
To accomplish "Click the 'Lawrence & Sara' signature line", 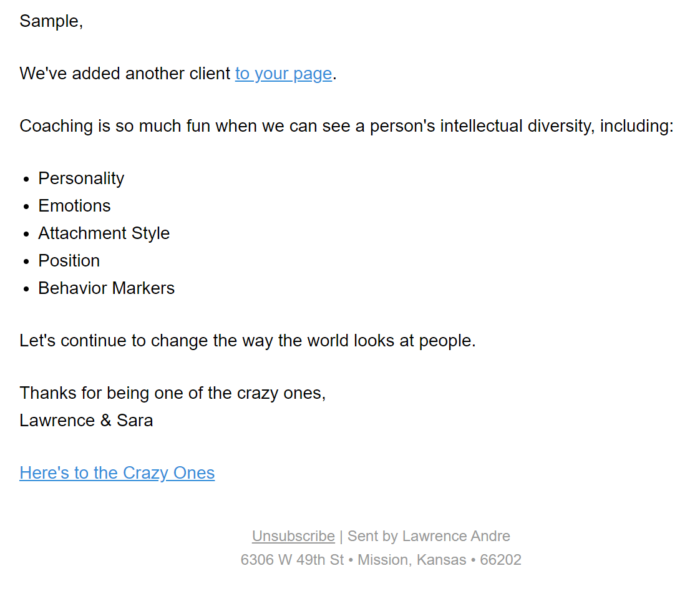I will point(86,421).
